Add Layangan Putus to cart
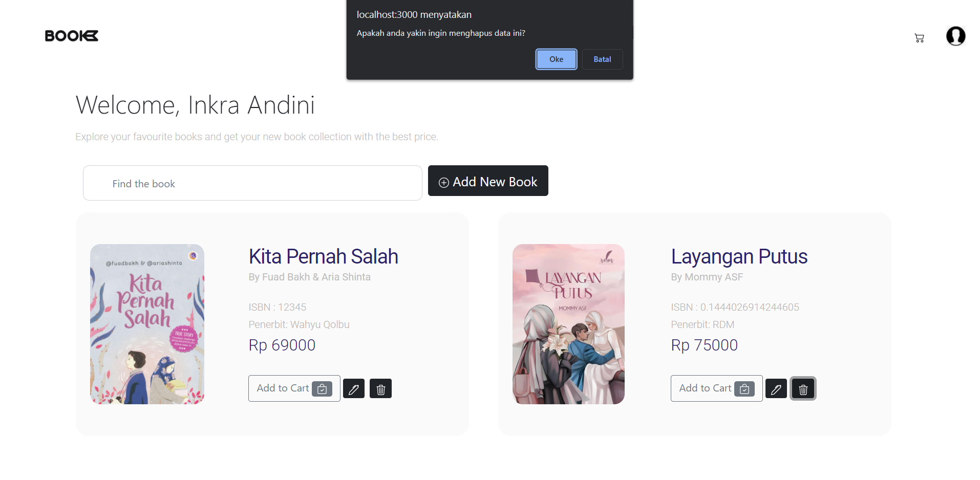The image size is (980, 480). click(717, 388)
